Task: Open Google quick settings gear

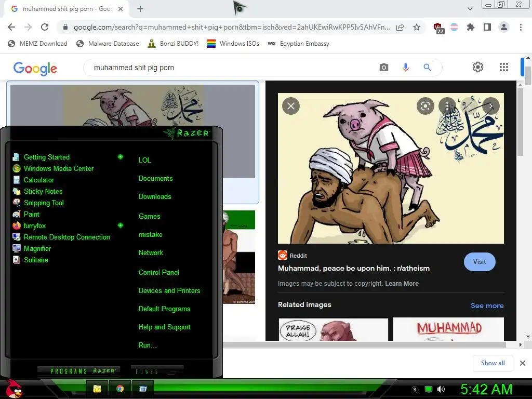Action: [x=478, y=67]
